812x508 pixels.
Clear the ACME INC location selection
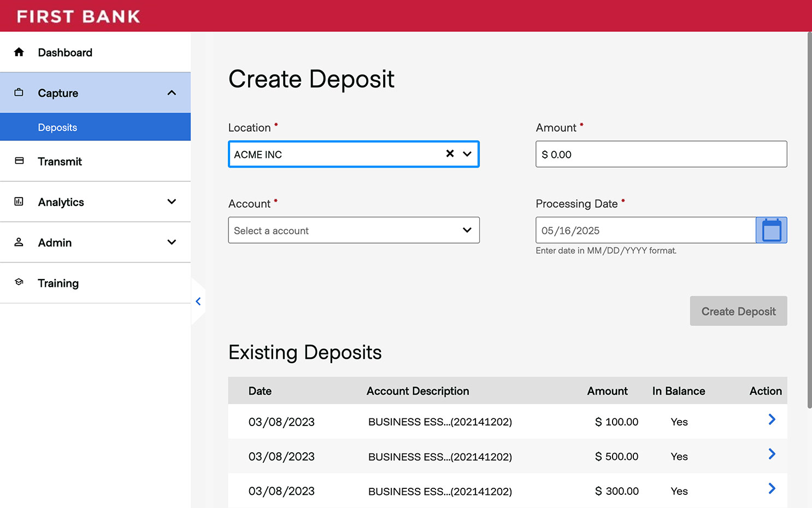450,153
